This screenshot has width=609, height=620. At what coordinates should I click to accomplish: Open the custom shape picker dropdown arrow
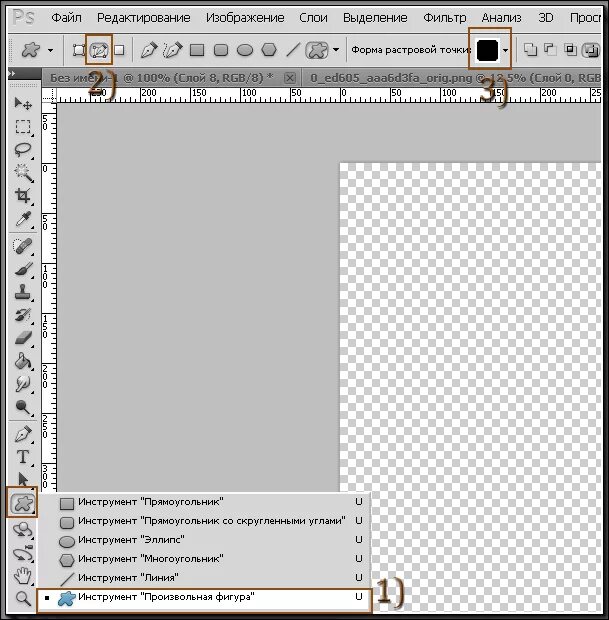point(505,50)
